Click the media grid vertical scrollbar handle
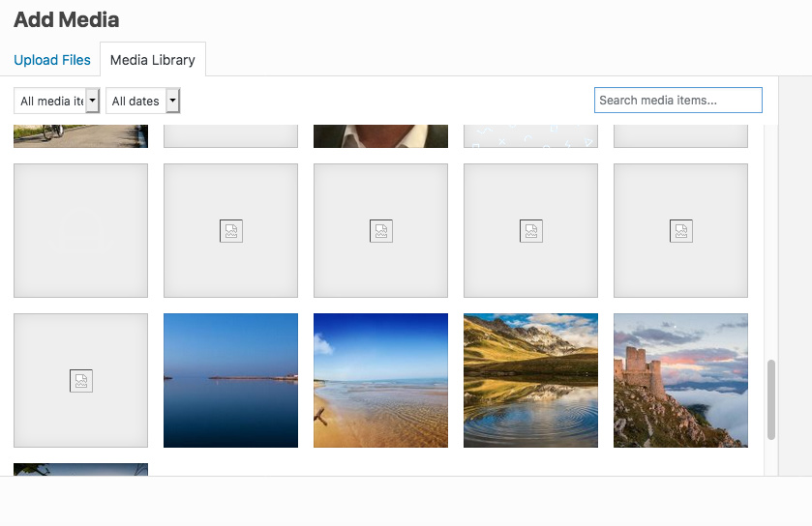812x526 pixels. 771,399
